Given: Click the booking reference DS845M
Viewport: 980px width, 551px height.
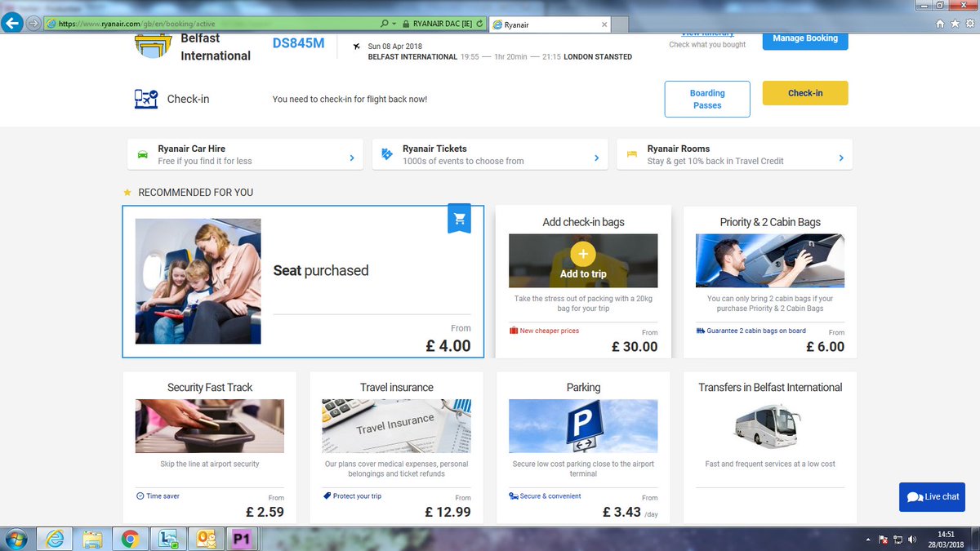Looking at the screenshot, I should [298, 43].
